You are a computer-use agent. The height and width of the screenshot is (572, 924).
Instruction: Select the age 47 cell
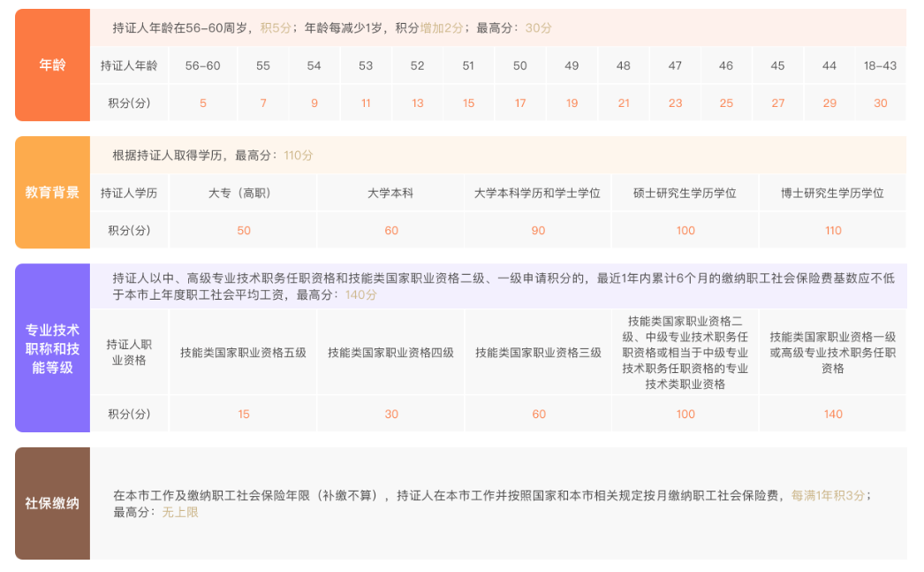pos(675,65)
